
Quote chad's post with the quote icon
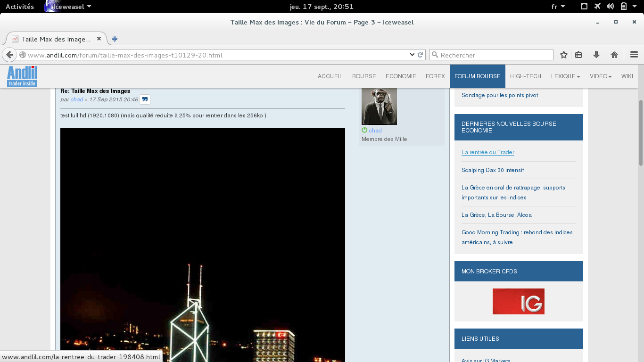point(145,99)
